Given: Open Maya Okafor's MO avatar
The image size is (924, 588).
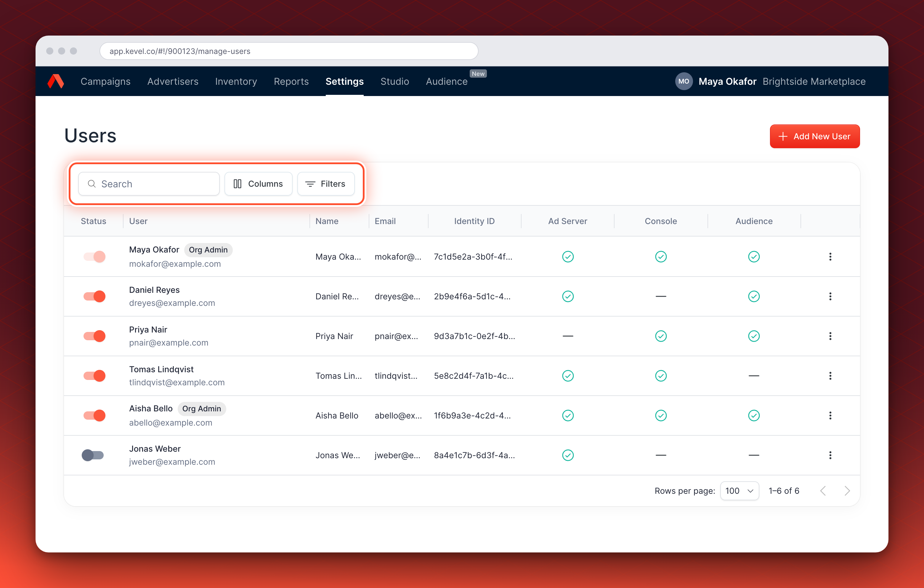Looking at the screenshot, I should 684,82.
